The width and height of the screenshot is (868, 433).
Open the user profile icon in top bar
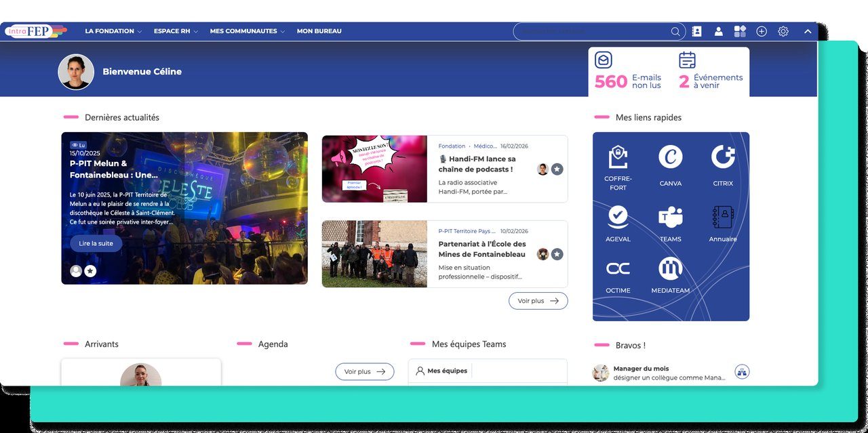point(718,31)
